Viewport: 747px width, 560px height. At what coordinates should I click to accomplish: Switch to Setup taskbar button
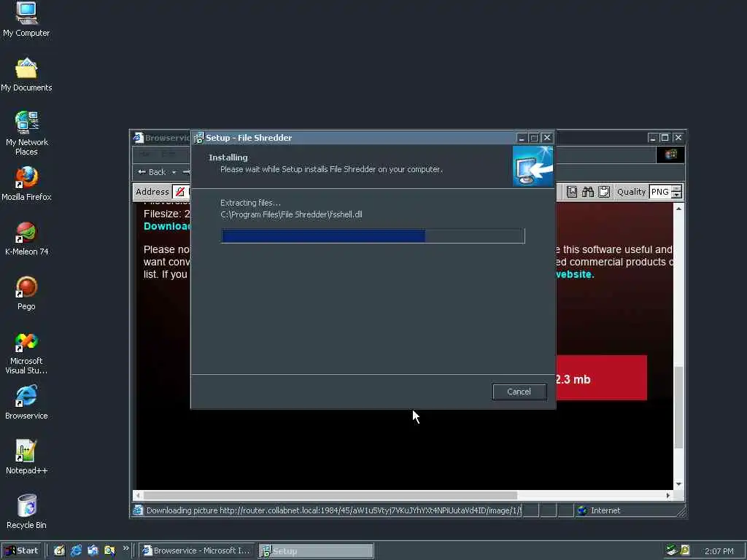click(317, 551)
